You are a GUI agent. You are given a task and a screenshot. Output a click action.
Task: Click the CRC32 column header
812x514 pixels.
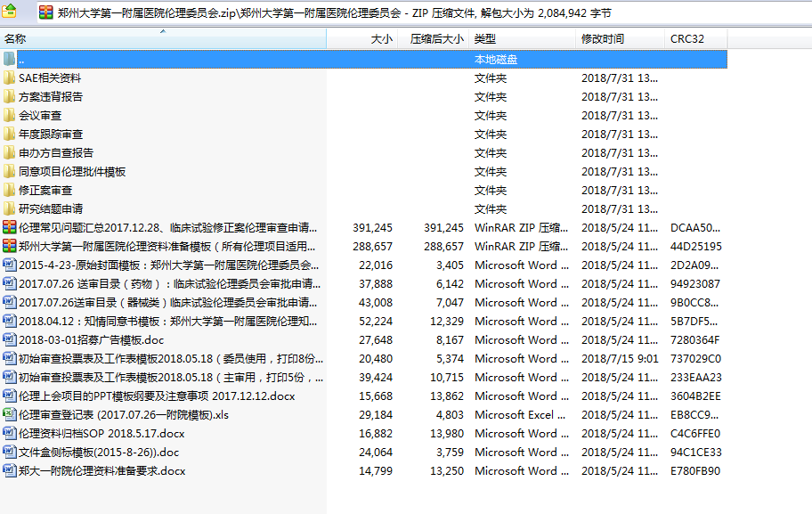pyautogui.click(x=686, y=39)
